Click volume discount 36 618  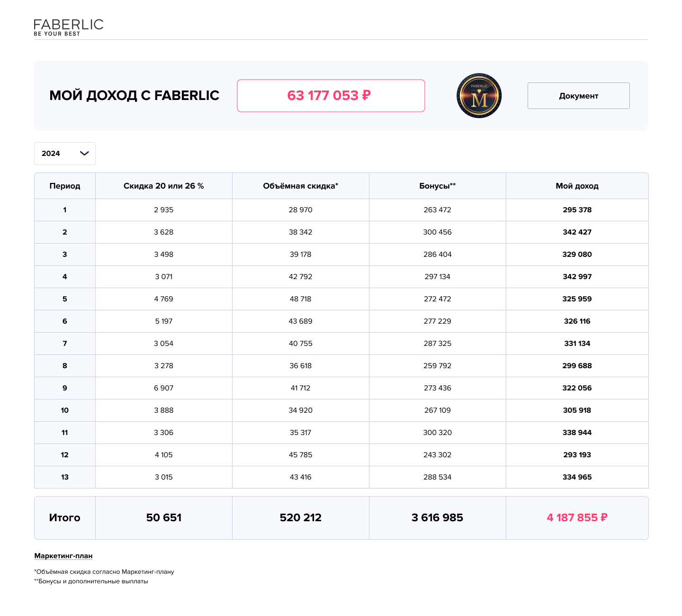pyautogui.click(x=301, y=366)
